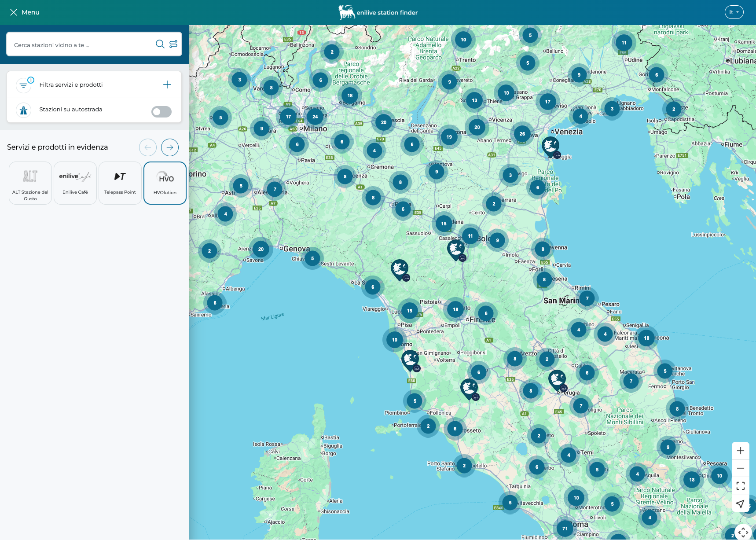
Task: Click the geolocation arrow on the map
Action: pyautogui.click(x=741, y=504)
